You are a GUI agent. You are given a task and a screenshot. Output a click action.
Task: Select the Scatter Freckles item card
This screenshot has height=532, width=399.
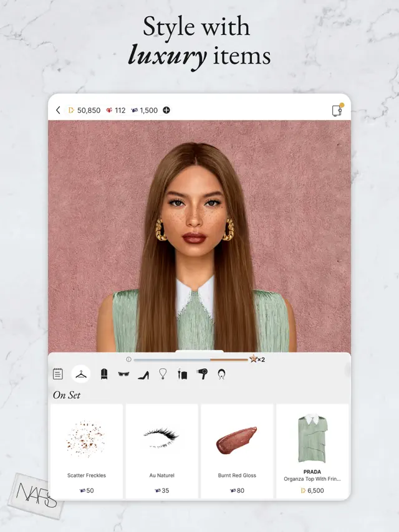point(87,451)
